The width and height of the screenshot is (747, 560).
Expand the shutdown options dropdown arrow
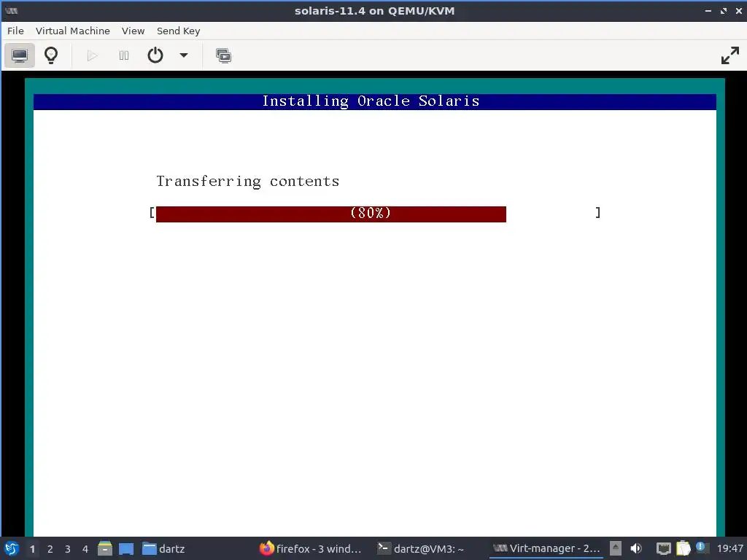tap(183, 55)
